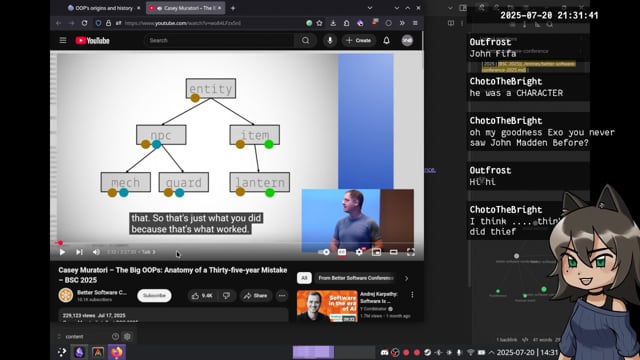Expand more actions ellipsis under video

[282, 296]
